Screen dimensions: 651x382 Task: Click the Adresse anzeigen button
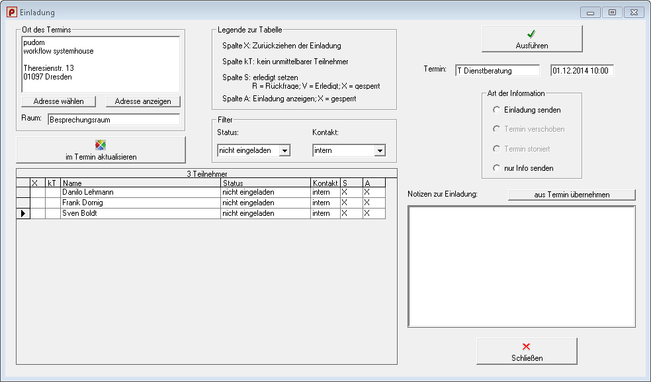point(143,101)
